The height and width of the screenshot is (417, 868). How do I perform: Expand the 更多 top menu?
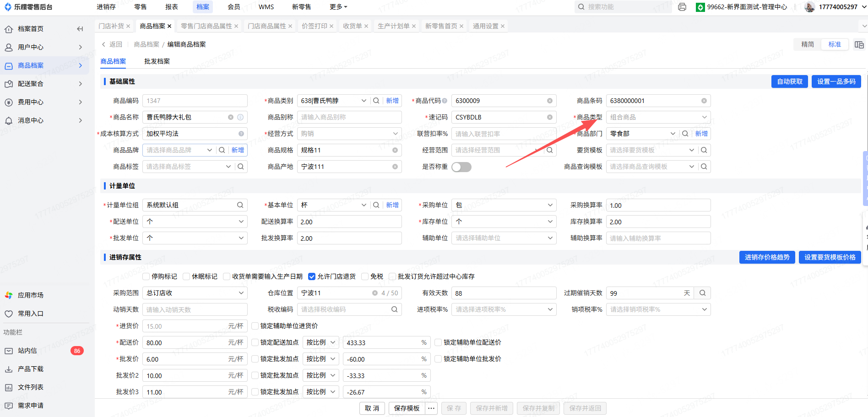click(338, 7)
